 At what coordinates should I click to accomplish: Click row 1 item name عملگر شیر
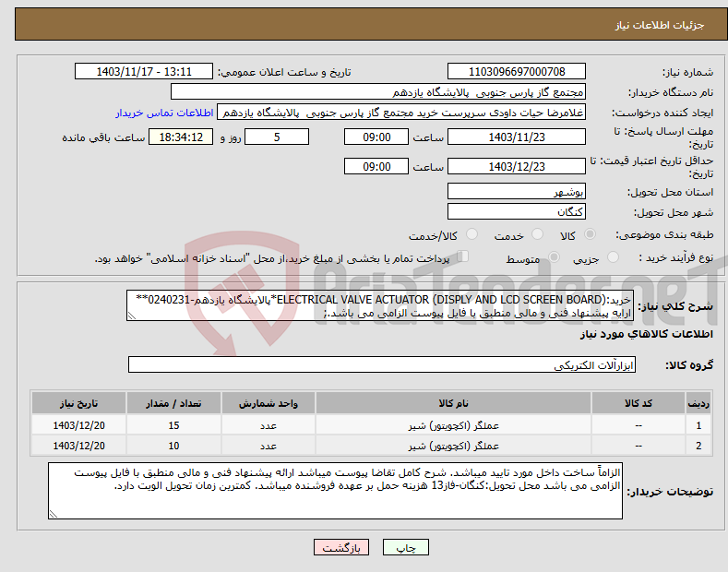point(453,425)
